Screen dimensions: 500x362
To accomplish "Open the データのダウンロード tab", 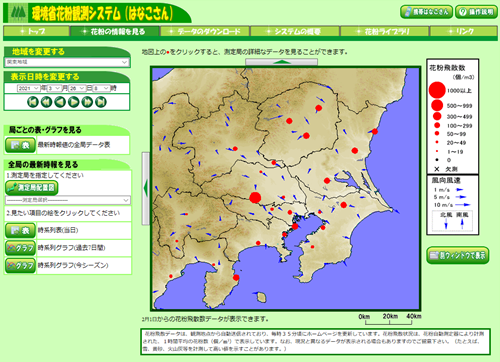I will pyautogui.click(x=205, y=31).
